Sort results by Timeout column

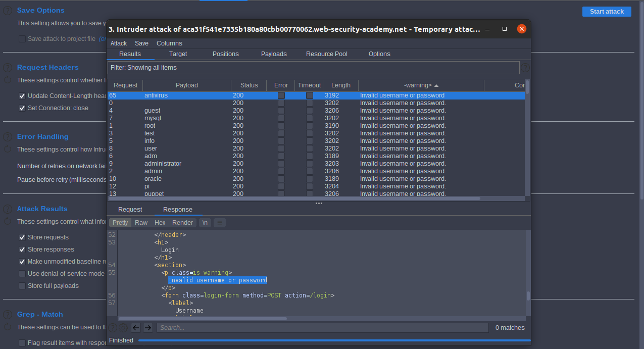click(309, 85)
